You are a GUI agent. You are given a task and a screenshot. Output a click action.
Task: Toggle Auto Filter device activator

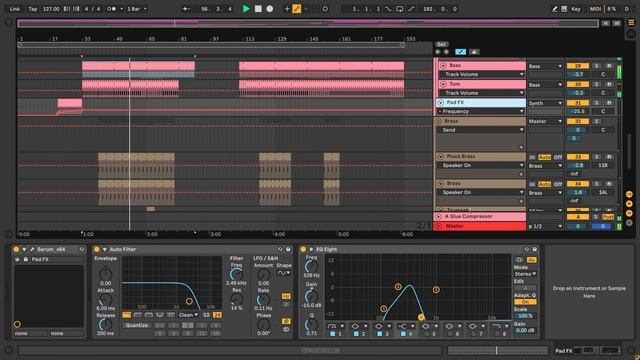97,249
